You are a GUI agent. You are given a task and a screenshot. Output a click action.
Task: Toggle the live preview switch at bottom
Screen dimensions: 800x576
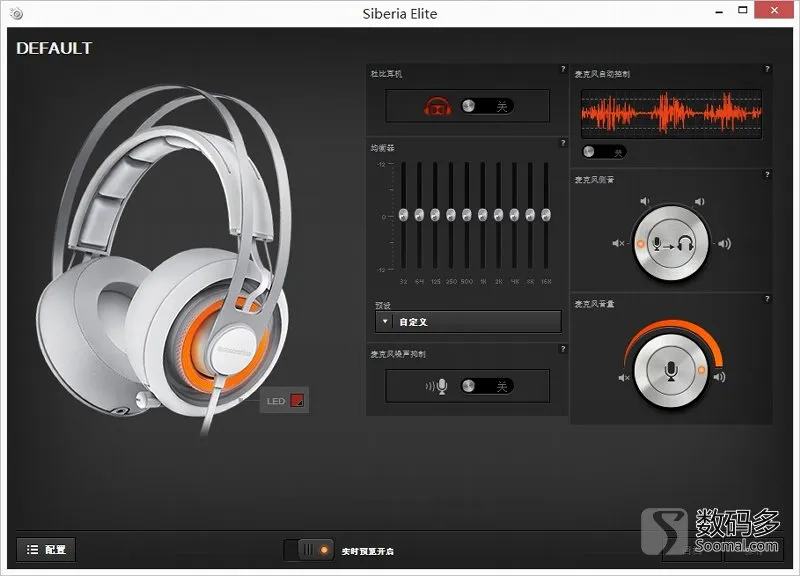309,550
